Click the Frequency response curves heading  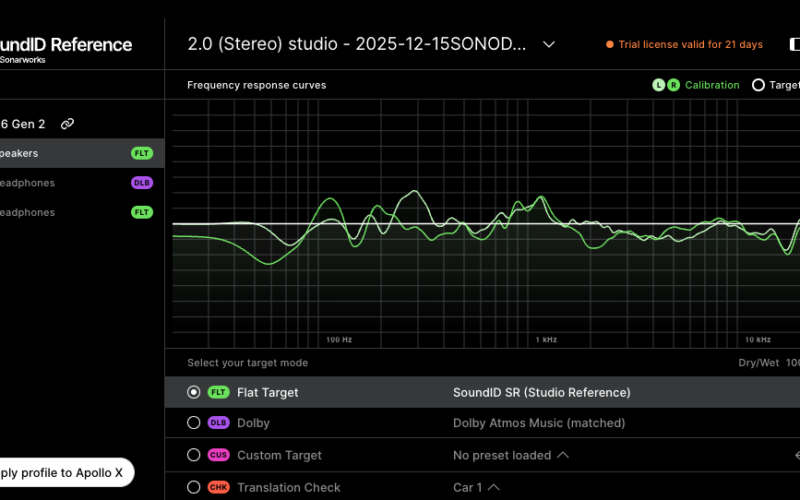coord(257,85)
